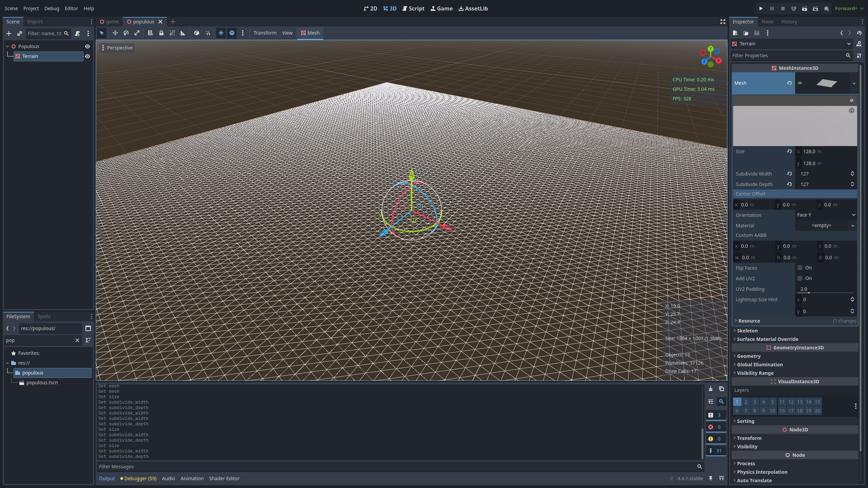Click the group selected nodes icon
The width and height of the screenshot is (868, 488).
click(x=172, y=33)
